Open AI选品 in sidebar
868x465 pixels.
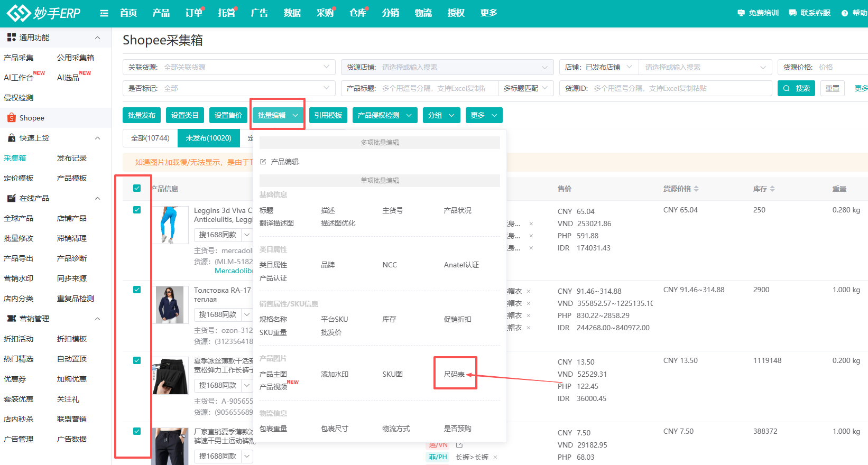point(68,78)
